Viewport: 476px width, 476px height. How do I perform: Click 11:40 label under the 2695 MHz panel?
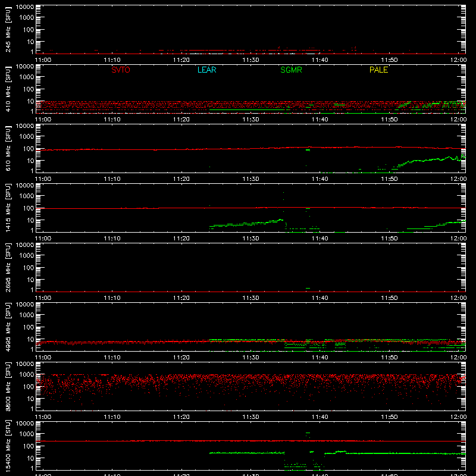coord(320,298)
